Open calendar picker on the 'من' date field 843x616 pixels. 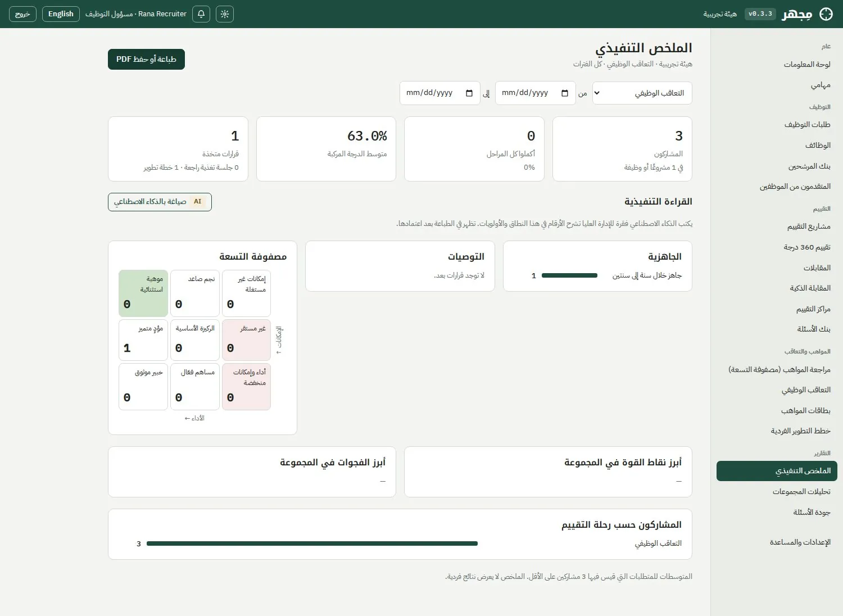point(565,93)
